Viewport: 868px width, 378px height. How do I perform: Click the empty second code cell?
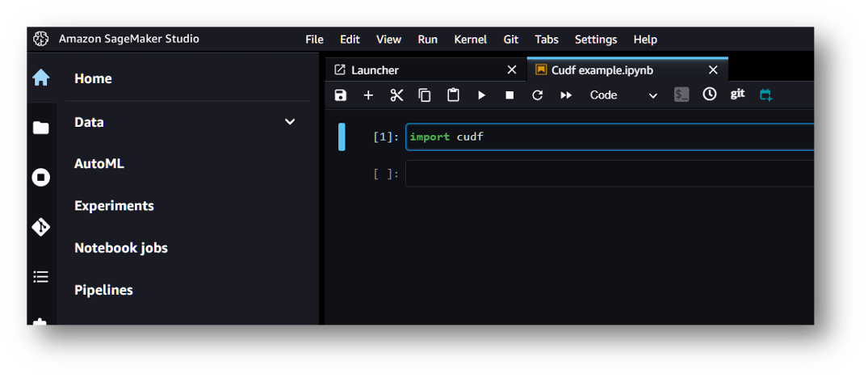pyautogui.click(x=610, y=174)
